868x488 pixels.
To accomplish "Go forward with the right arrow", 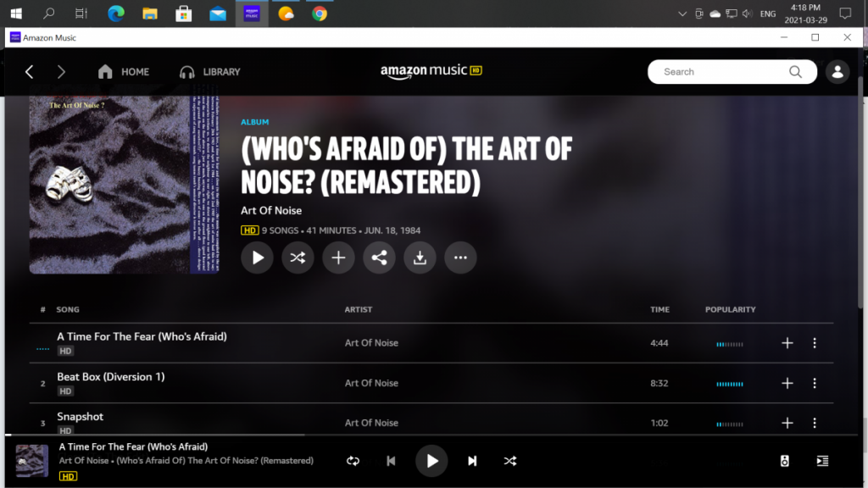I will pyautogui.click(x=61, y=72).
